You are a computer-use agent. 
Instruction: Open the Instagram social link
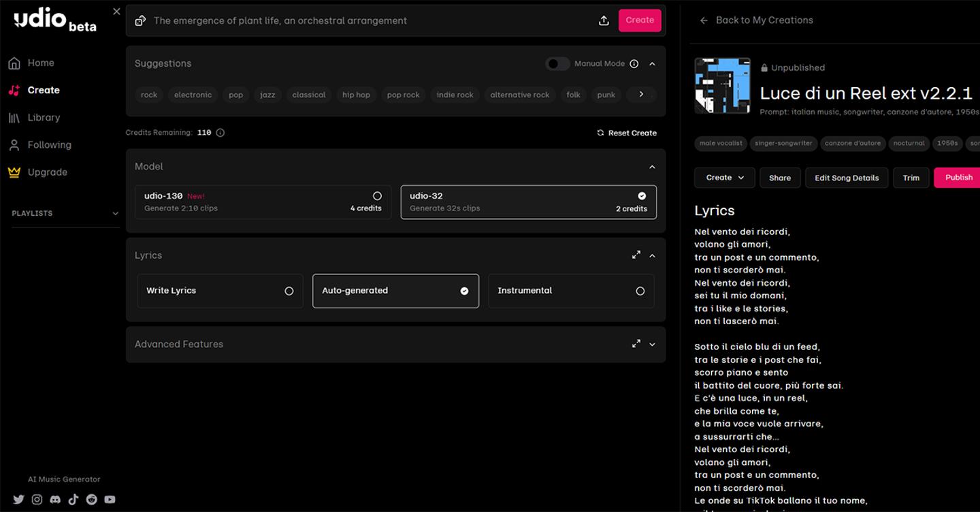37,499
